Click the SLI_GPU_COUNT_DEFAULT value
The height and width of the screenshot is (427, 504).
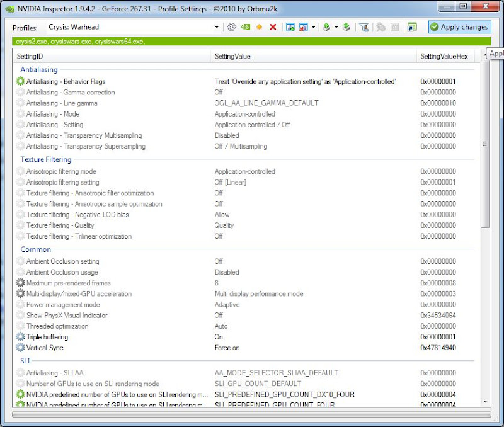(258, 384)
